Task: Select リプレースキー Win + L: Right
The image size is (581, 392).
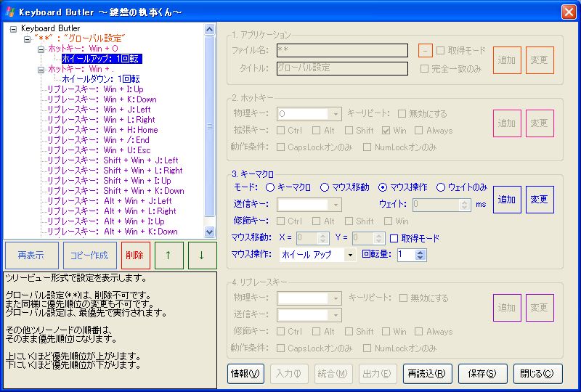Action: tap(101, 120)
